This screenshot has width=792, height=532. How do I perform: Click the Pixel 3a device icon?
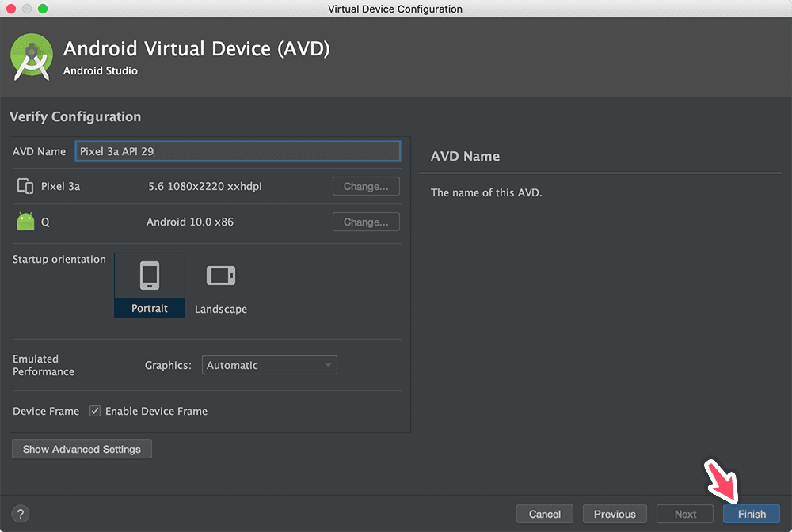[25, 186]
